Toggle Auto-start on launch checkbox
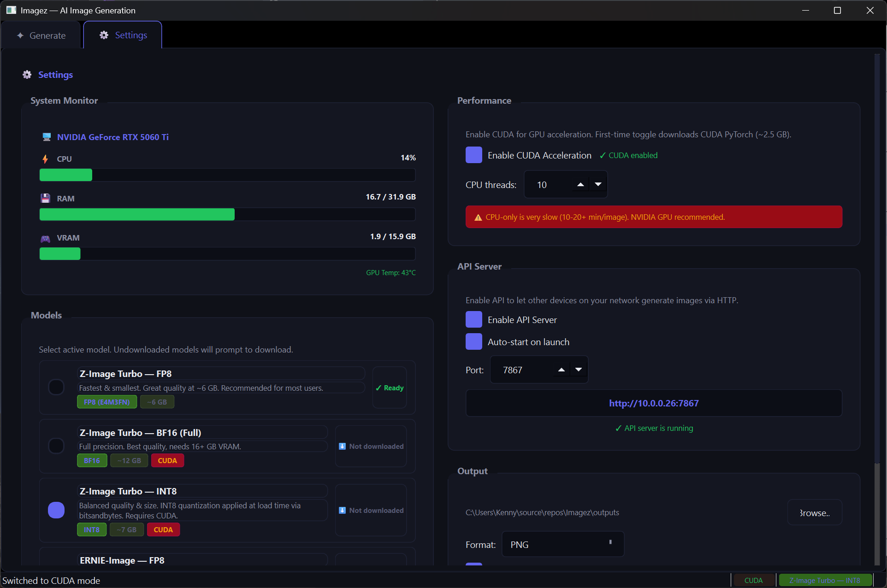Viewport: 887px width, 588px height. [x=474, y=342]
